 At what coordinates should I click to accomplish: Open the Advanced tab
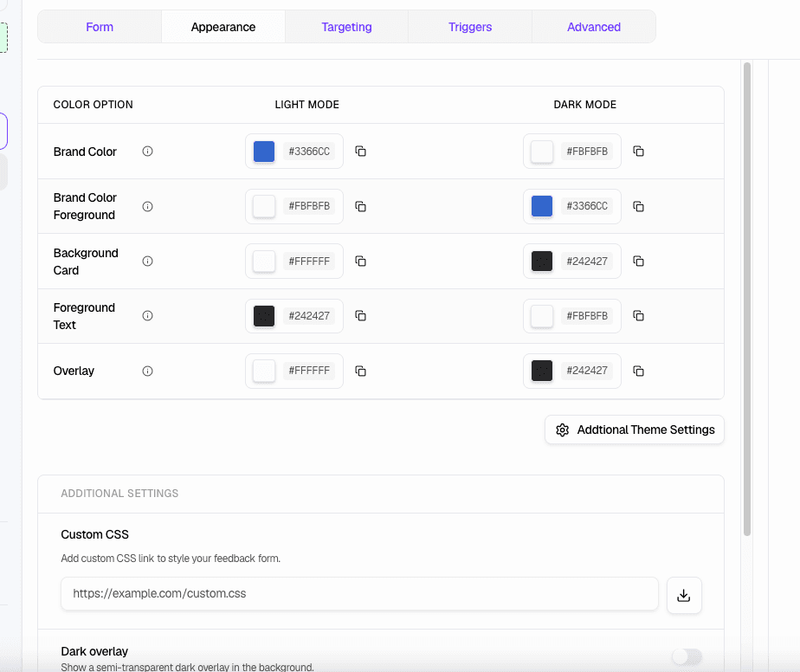click(593, 27)
